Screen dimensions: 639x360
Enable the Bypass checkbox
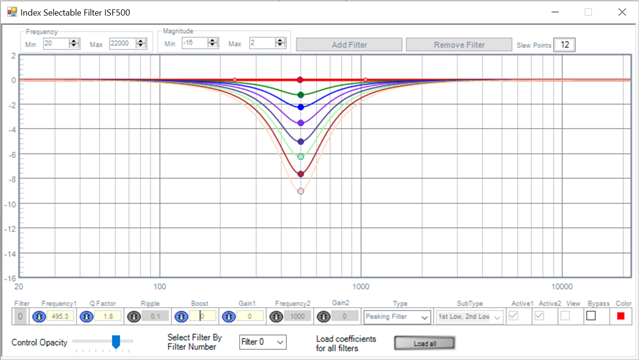(x=591, y=316)
